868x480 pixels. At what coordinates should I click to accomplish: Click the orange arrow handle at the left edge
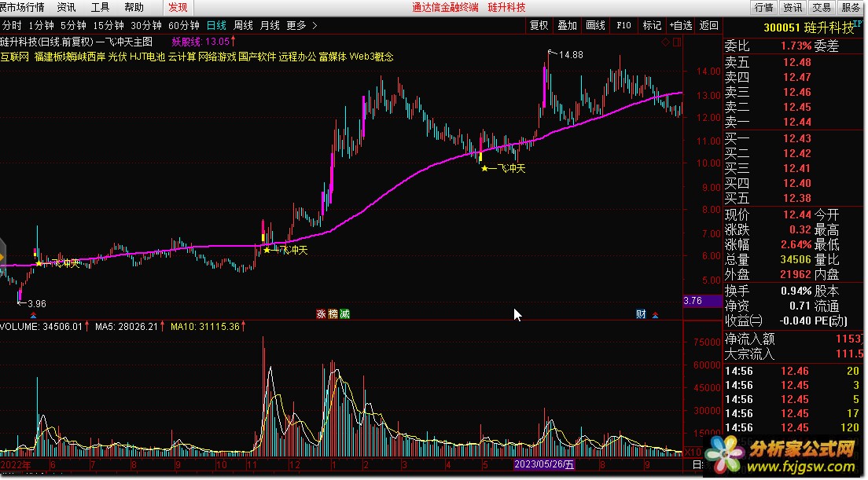pos(2,258)
